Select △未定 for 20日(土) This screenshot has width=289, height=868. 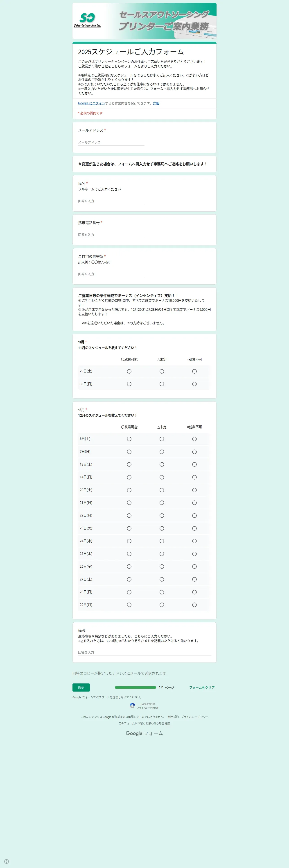(x=162, y=490)
